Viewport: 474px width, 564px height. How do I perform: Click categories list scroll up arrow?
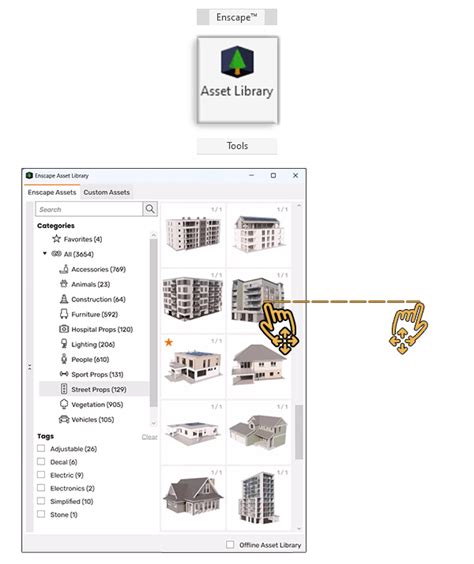pos(154,235)
